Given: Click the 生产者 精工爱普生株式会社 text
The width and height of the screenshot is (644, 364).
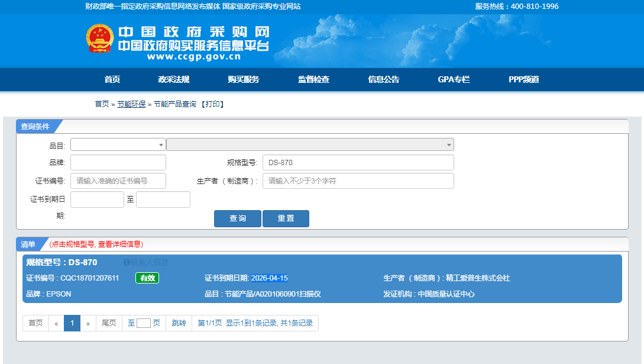Looking at the screenshot, I should pos(447,278).
